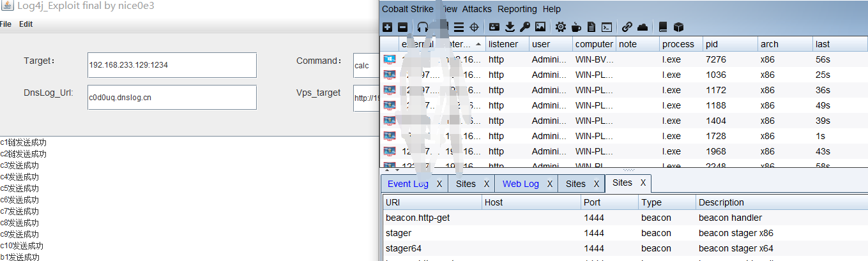Switch to the Web Log tab
This screenshot has height=261, width=868.
click(x=521, y=184)
